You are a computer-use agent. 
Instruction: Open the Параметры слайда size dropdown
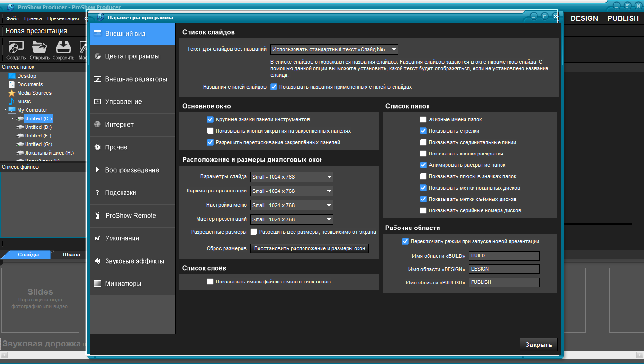coord(292,177)
